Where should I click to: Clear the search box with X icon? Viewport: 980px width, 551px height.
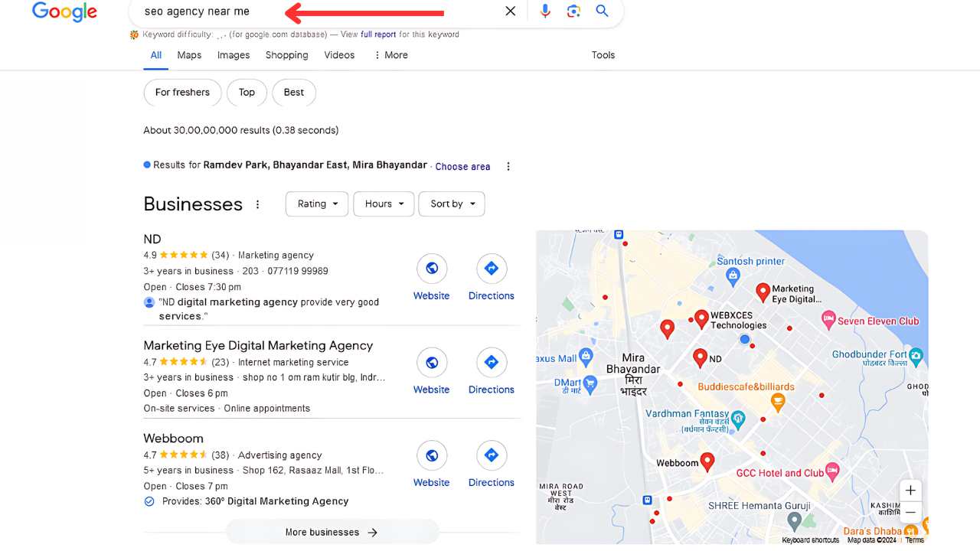point(511,11)
